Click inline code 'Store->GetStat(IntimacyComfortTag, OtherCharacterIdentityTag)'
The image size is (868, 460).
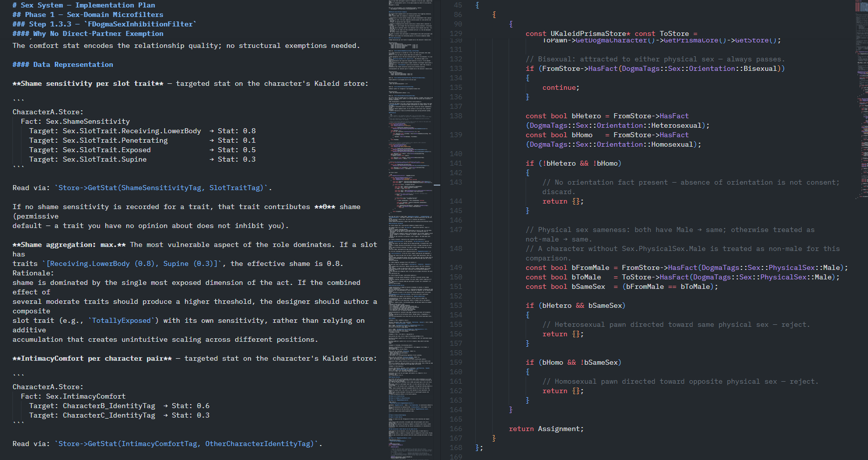tap(186, 444)
